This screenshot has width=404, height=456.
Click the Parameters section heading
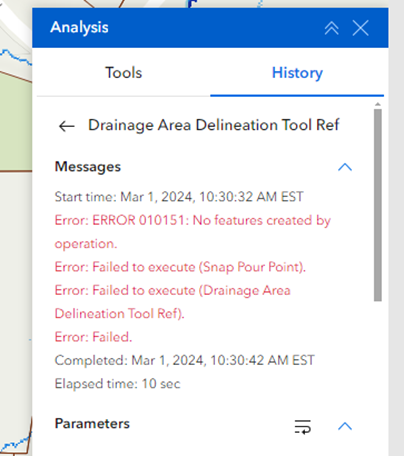(x=92, y=424)
